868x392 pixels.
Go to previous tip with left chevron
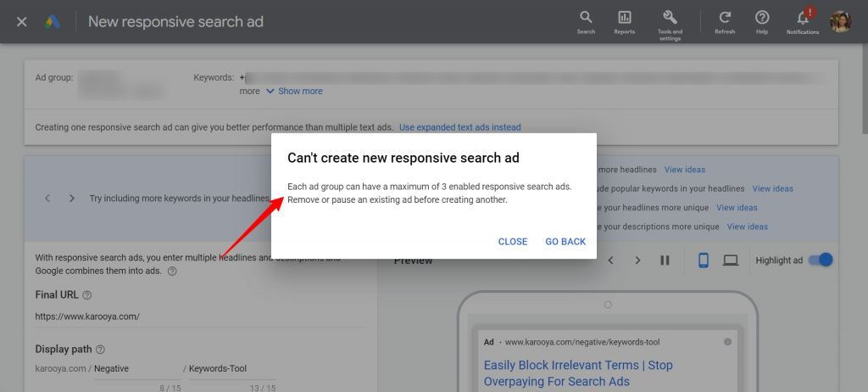coord(47,198)
